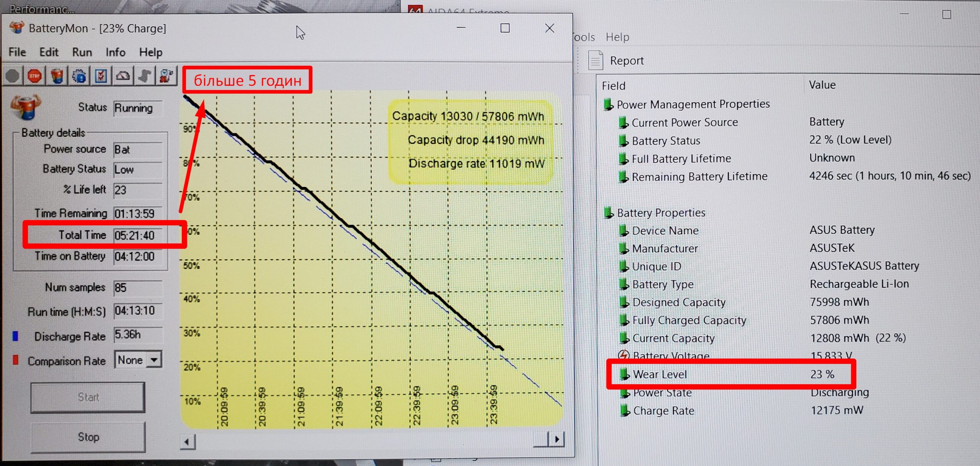
Task: Click the clock and battery toolbar icon
Action: point(167,76)
